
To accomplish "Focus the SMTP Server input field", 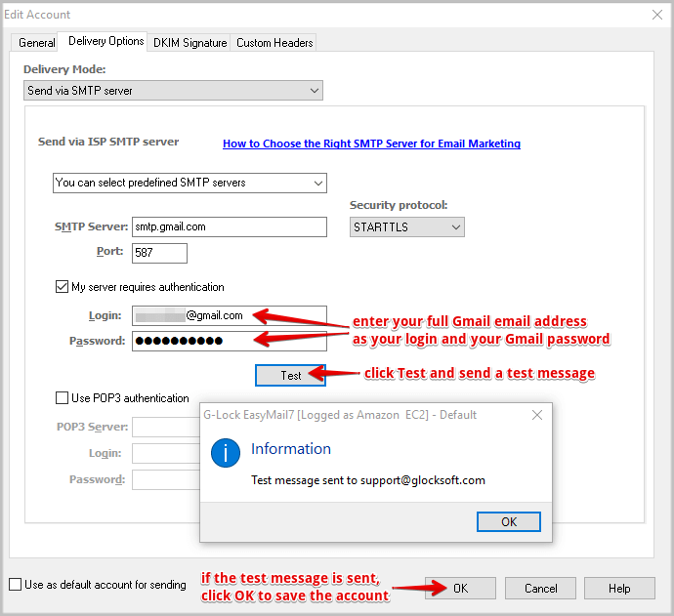I will click(230, 226).
